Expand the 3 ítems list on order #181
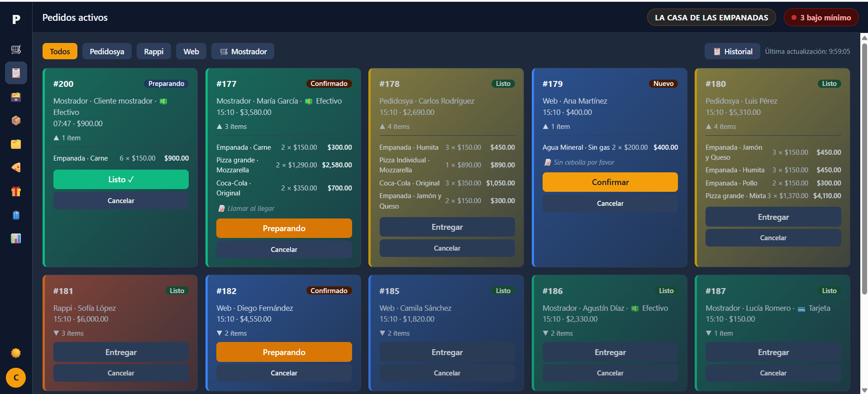This screenshot has width=868, height=394. [69, 333]
